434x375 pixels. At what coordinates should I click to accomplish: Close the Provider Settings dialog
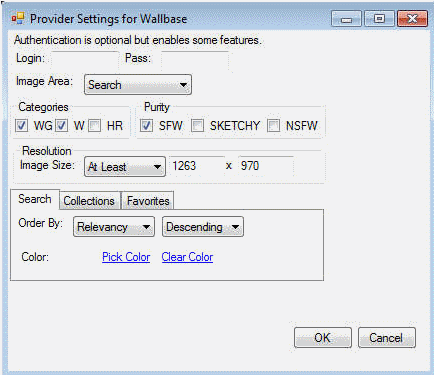[x=413, y=19]
